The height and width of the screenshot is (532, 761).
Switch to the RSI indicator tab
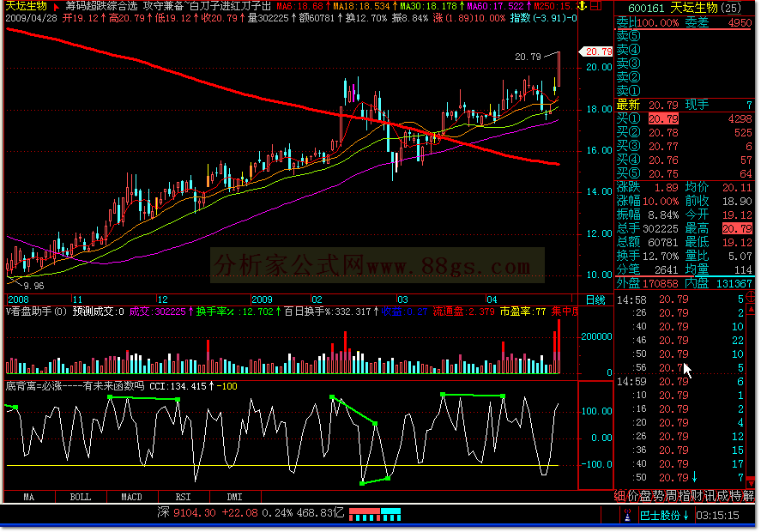[x=184, y=497]
